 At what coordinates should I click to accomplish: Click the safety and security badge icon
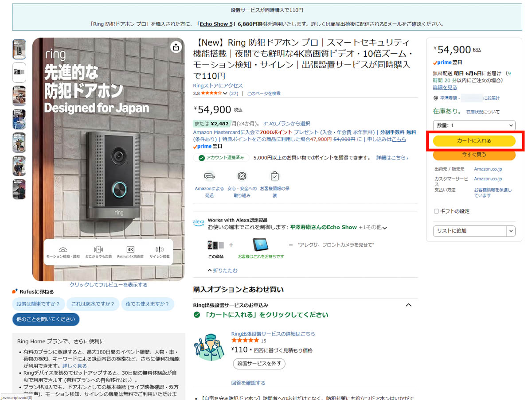coord(242,176)
